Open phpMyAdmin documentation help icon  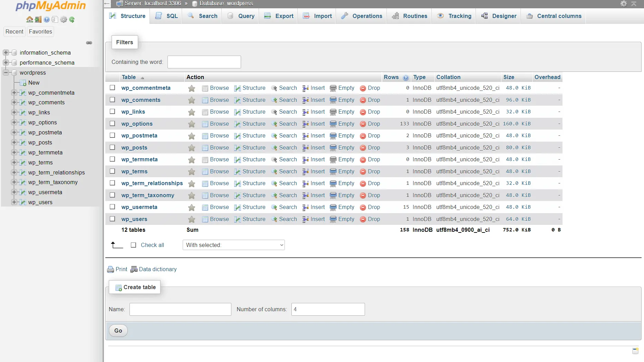pyautogui.click(x=47, y=20)
